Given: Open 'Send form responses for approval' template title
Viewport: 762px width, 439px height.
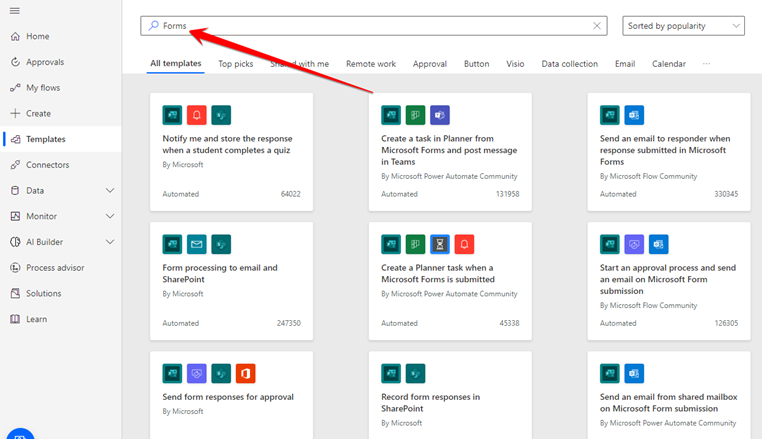Looking at the screenshot, I should pyautogui.click(x=228, y=397).
